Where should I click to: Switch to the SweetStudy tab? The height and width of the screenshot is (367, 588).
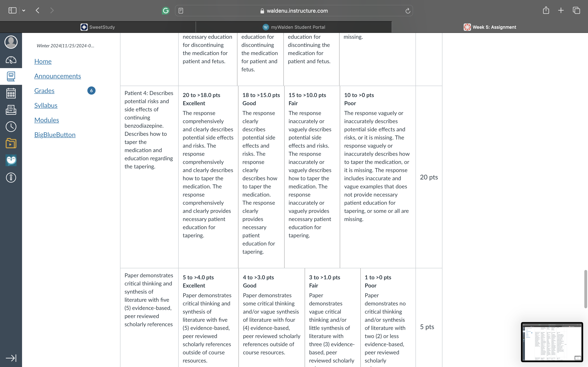click(98, 27)
